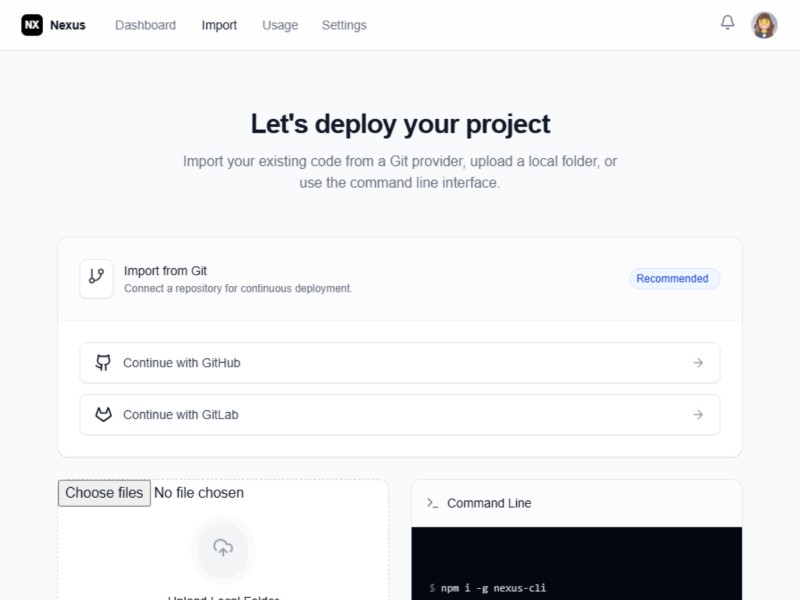Viewport: 800px width, 600px height.
Task: Navigate to the Dashboard
Action: click(145, 25)
